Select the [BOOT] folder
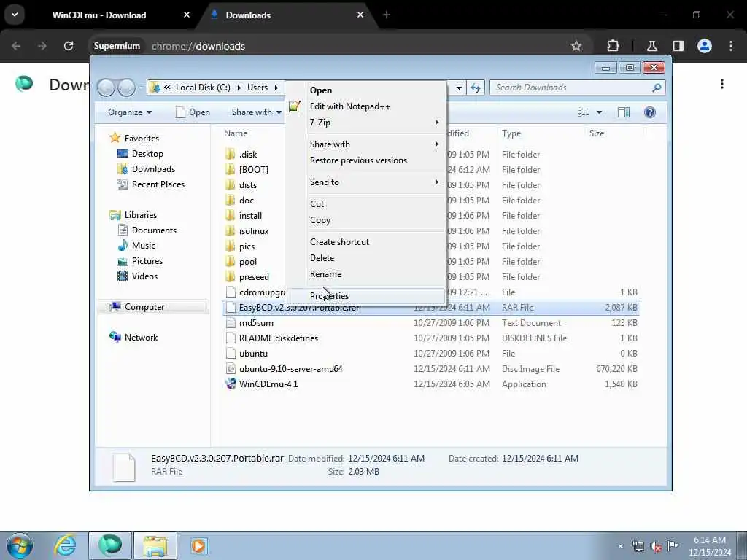 (x=247, y=169)
